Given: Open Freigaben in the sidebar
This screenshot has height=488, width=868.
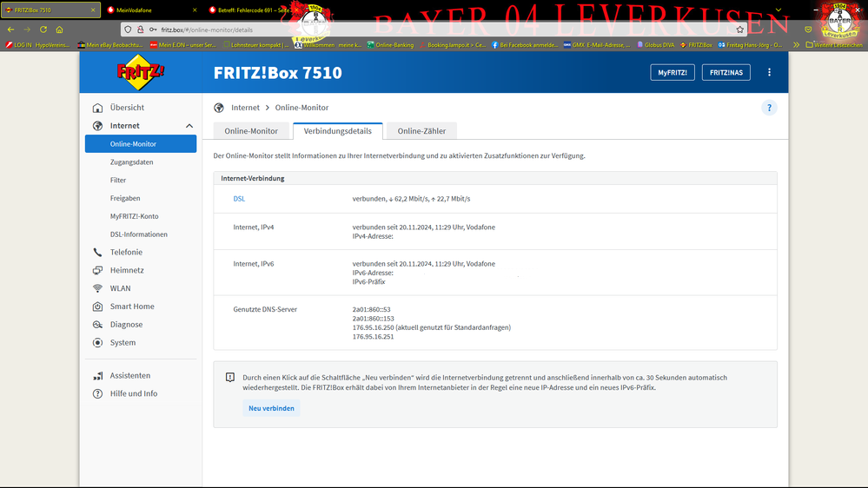Looking at the screenshot, I should pyautogui.click(x=125, y=198).
